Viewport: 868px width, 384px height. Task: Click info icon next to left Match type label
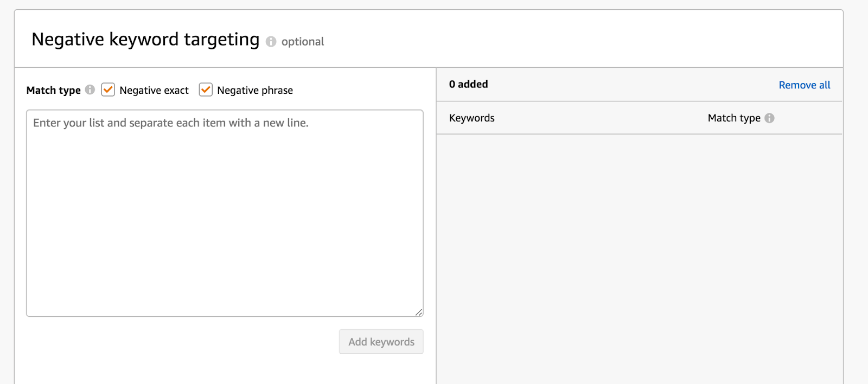(x=90, y=89)
